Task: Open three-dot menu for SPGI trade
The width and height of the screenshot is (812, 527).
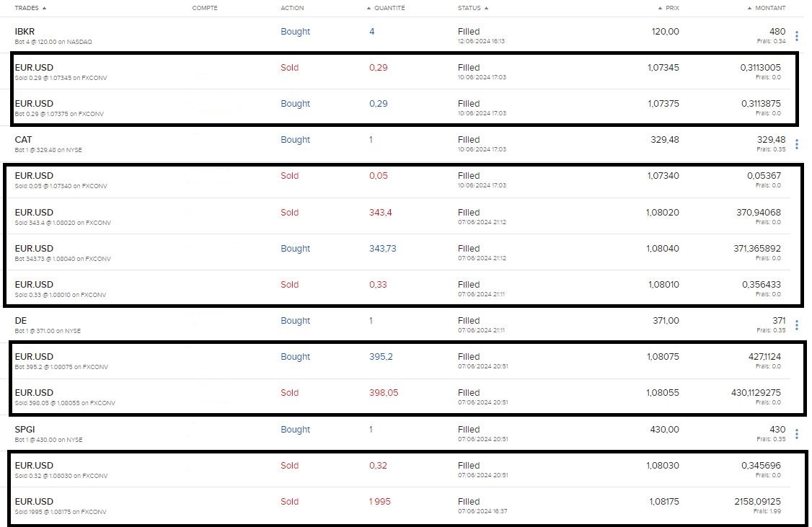Action: (x=796, y=434)
